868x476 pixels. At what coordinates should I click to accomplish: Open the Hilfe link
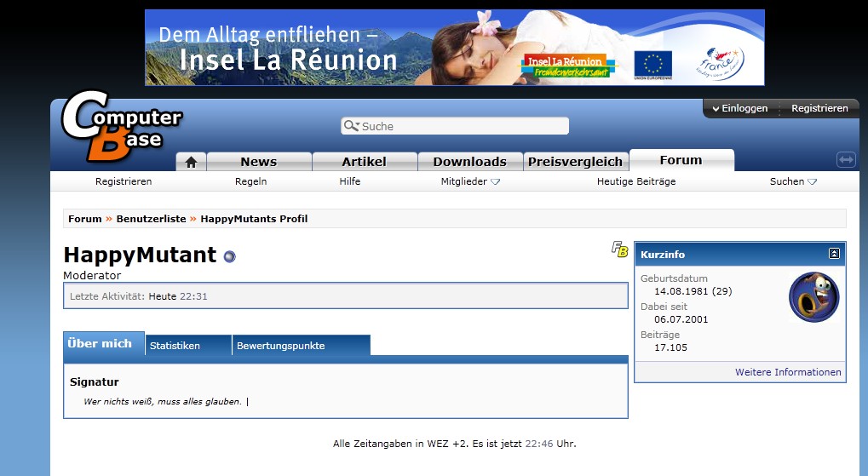click(350, 181)
